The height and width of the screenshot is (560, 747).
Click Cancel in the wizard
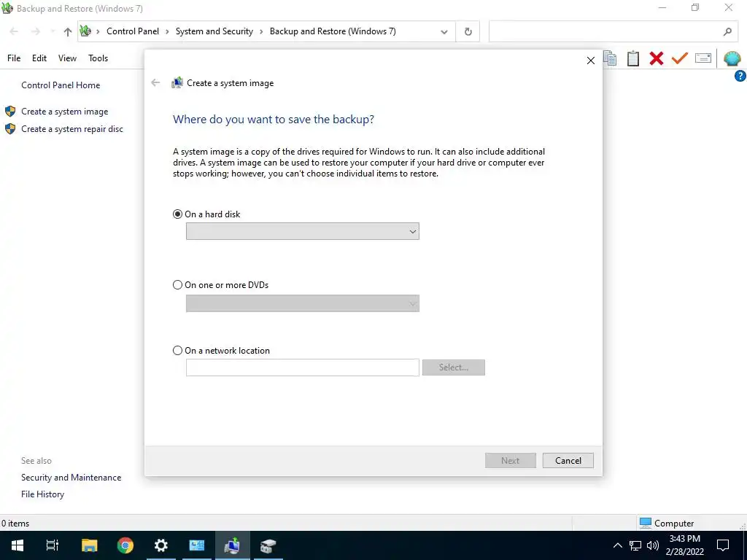[568, 461]
